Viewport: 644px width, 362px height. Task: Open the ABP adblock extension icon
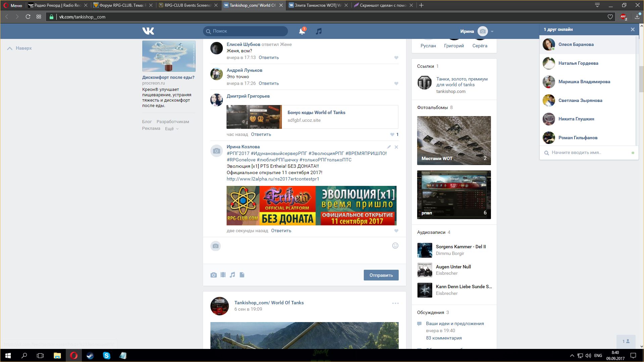(624, 17)
